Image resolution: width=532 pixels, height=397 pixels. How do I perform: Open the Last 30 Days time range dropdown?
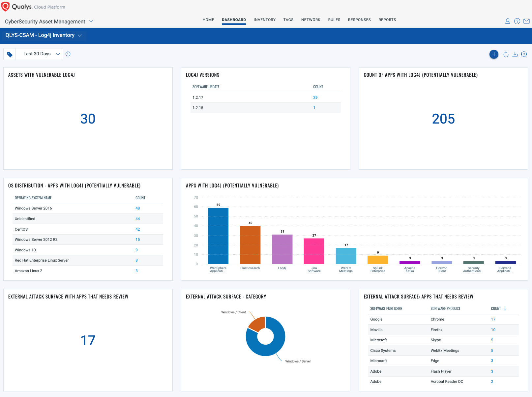click(39, 54)
